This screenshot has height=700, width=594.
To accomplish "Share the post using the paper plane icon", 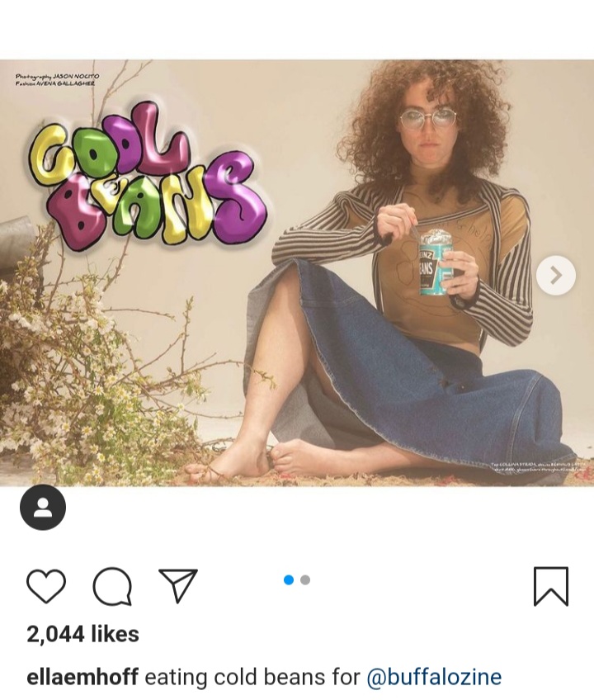I will point(178,586).
